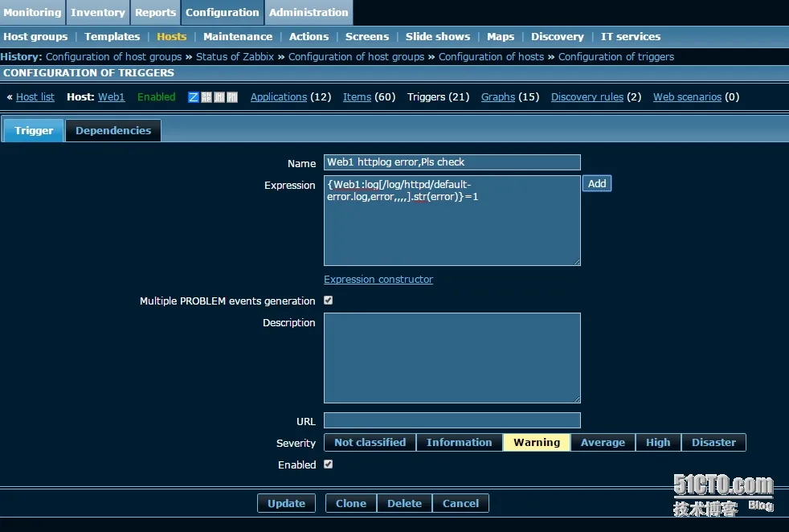Go to Templates submenu

(x=112, y=37)
